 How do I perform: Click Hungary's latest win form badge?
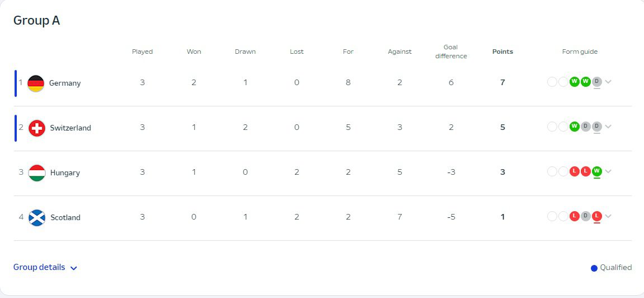point(597,171)
